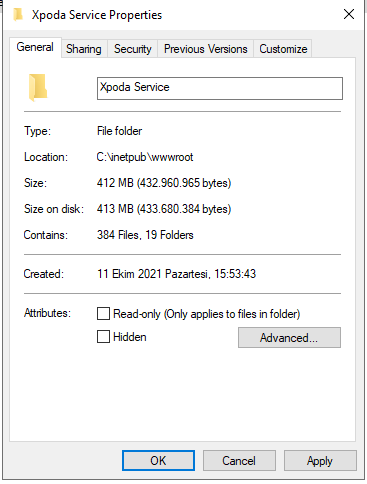
Task: Enable the Read-only attribute checkbox
Action: 103,314
